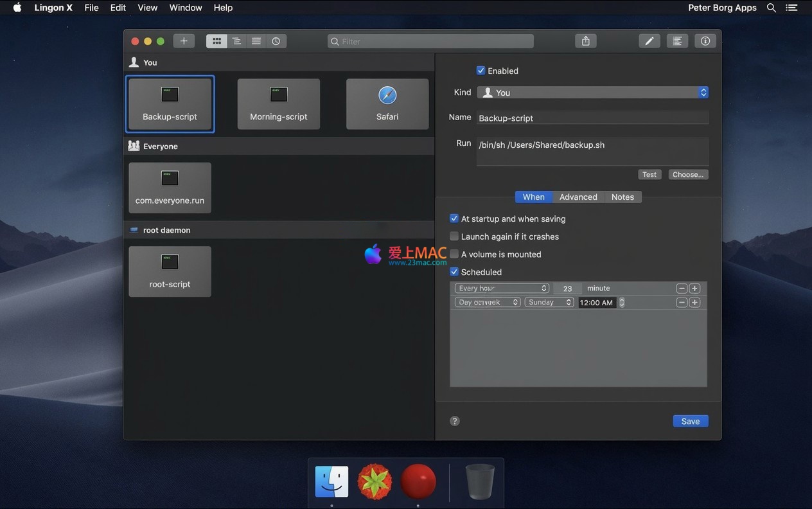Open the info inspector icon
This screenshot has width=812, height=509.
pos(705,41)
